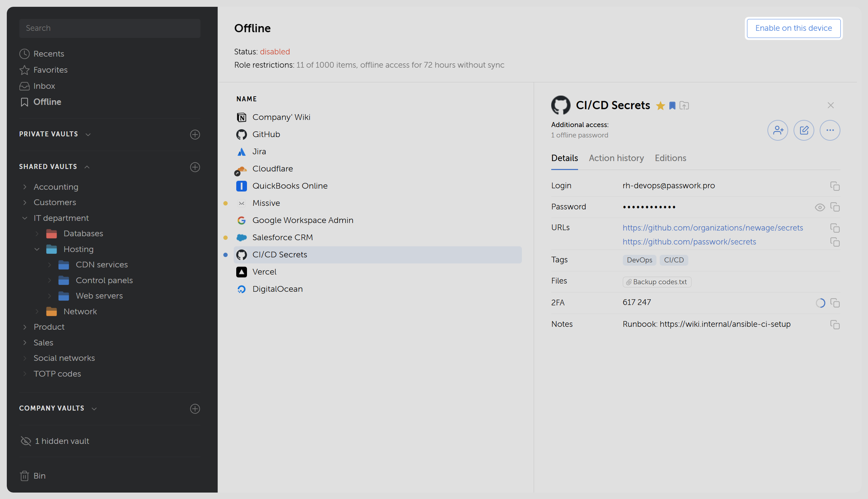The width and height of the screenshot is (868, 499).
Task: Click the CI/CD tag
Action: pos(674,260)
